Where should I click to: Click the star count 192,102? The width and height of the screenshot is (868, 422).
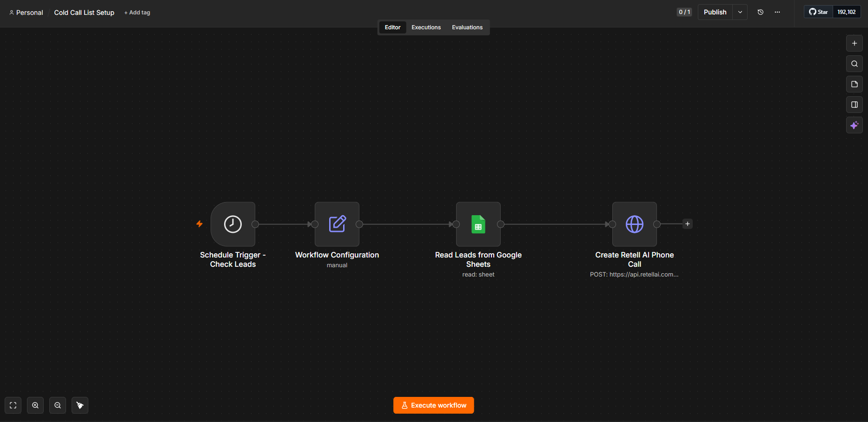847,12
